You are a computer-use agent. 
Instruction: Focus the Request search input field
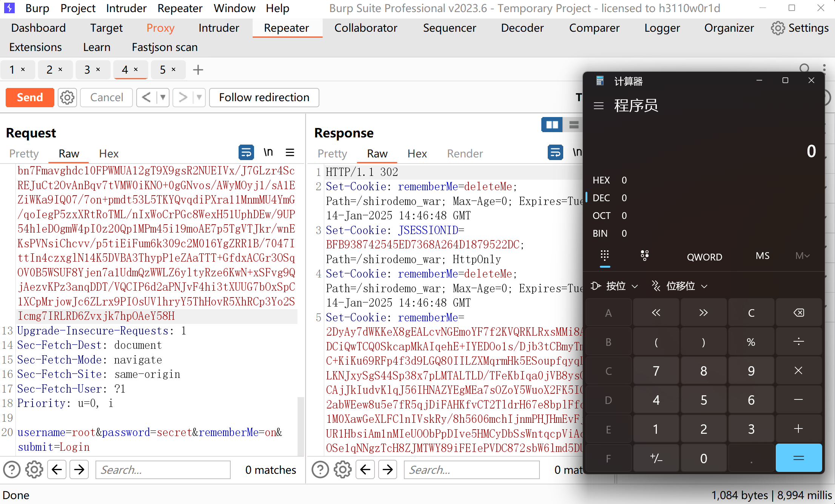pos(163,470)
